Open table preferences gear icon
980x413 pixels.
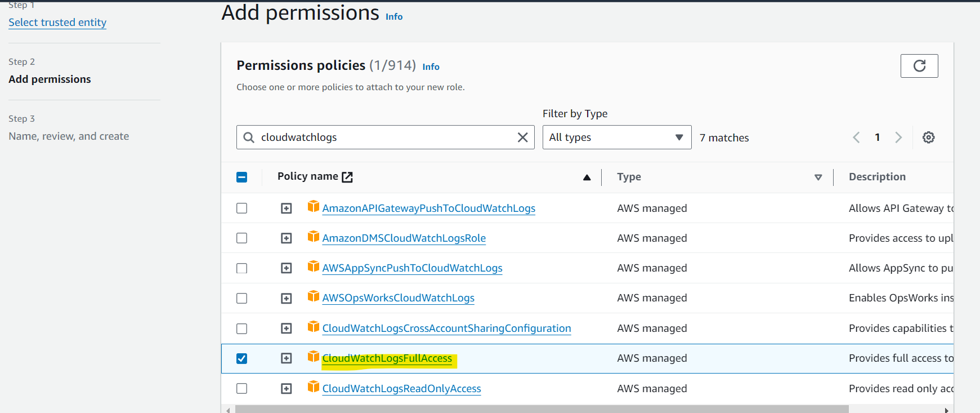(929, 137)
